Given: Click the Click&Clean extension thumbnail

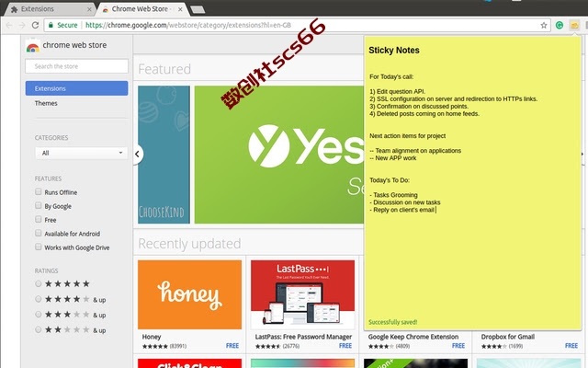Looking at the screenshot, I should coord(190,363).
